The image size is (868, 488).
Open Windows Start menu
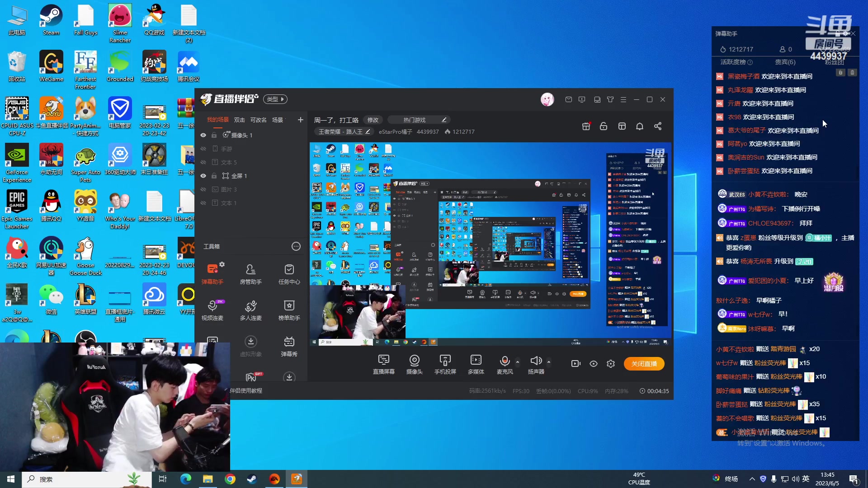pyautogui.click(x=11, y=479)
